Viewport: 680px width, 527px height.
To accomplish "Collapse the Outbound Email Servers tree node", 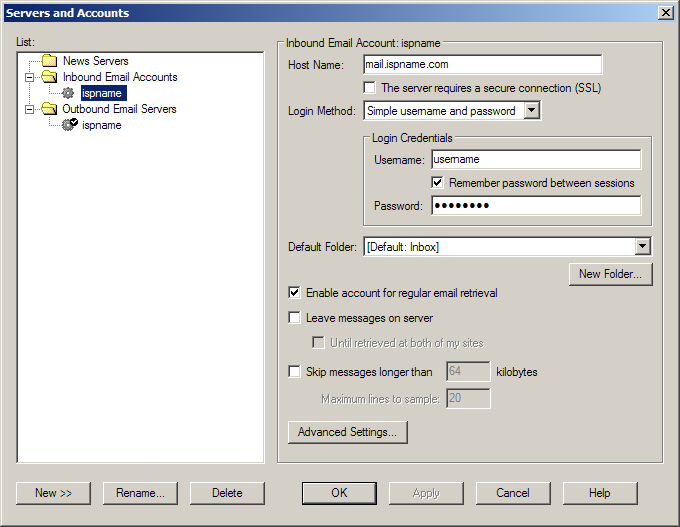I will coord(30,109).
